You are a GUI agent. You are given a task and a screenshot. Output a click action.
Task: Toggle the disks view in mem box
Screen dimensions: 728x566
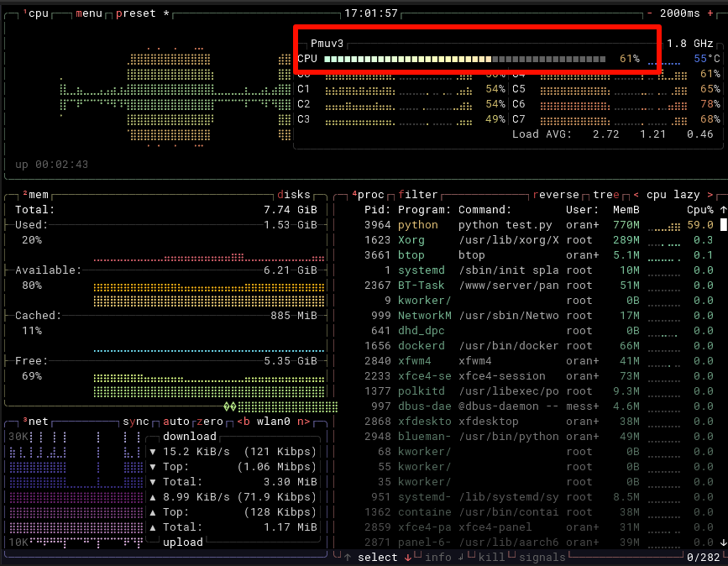point(294,195)
